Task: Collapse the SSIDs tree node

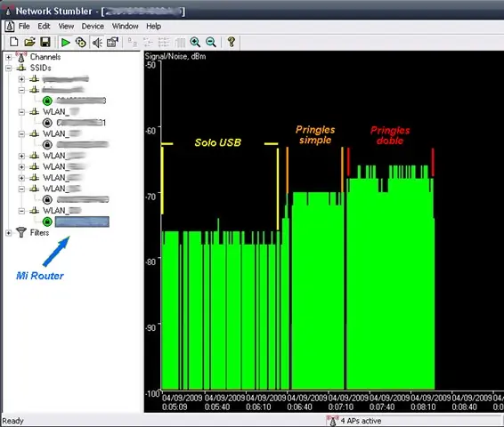Action: (8, 68)
